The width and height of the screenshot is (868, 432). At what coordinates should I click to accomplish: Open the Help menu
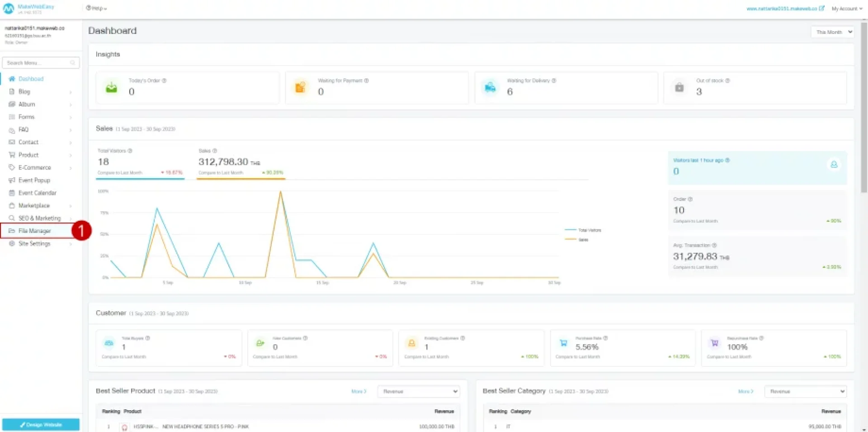(96, 8)
